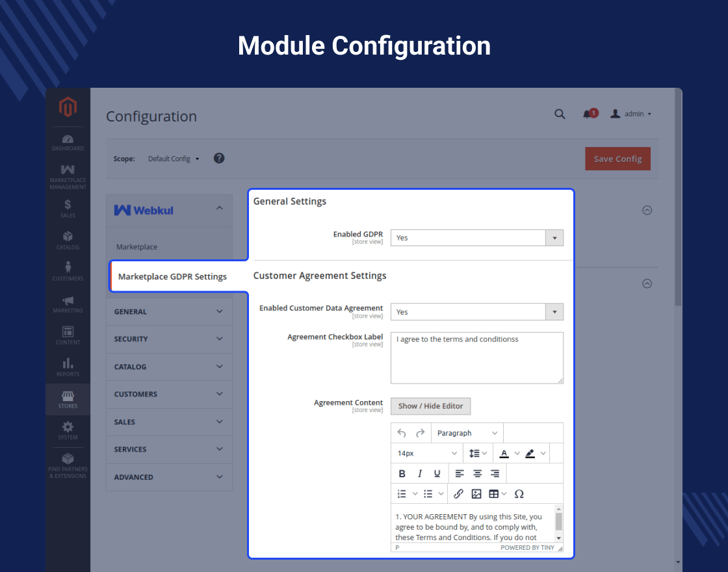Align text left in editor
The height and width of the screenshot is (572, 728).
pyautogui.click(x=460, y=474)
